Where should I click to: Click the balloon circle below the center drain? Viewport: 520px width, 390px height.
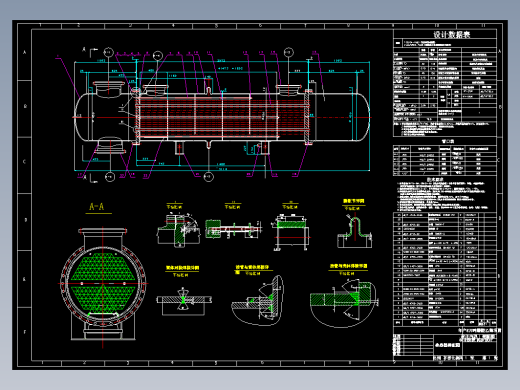pos(208,176)
